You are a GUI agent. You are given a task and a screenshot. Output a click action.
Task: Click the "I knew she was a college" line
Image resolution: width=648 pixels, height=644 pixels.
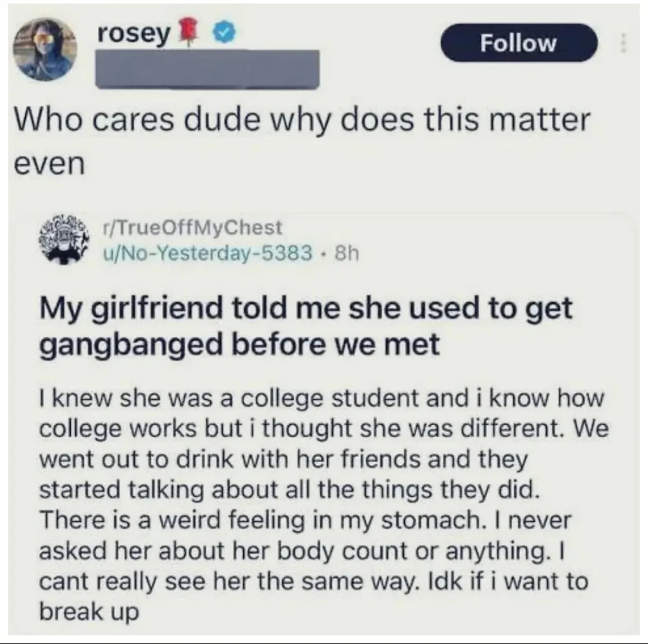click(x=322, y=400)
